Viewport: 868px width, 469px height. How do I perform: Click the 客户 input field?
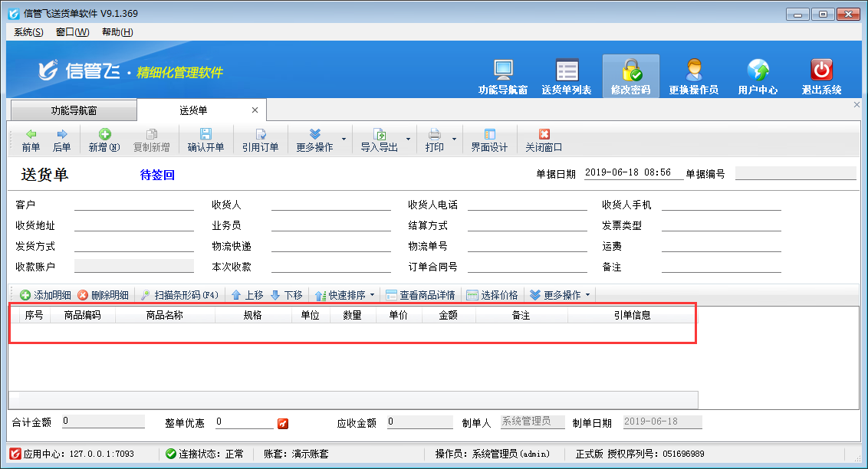click(134, 205)
